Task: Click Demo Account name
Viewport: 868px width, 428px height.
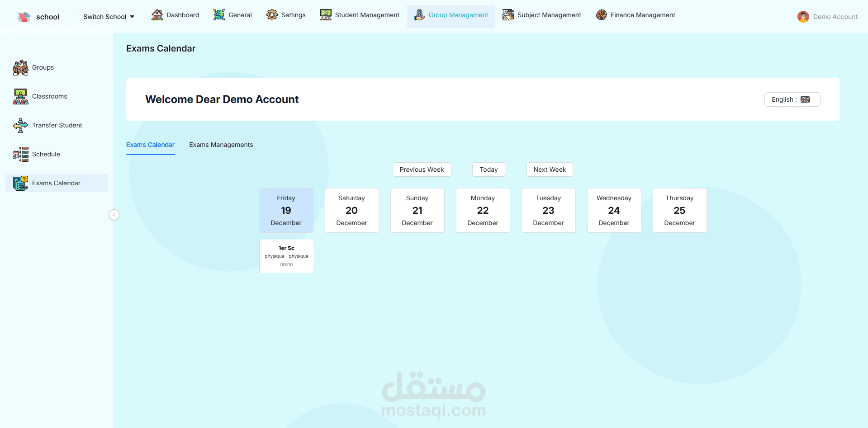Action: (x=835, y=17)
